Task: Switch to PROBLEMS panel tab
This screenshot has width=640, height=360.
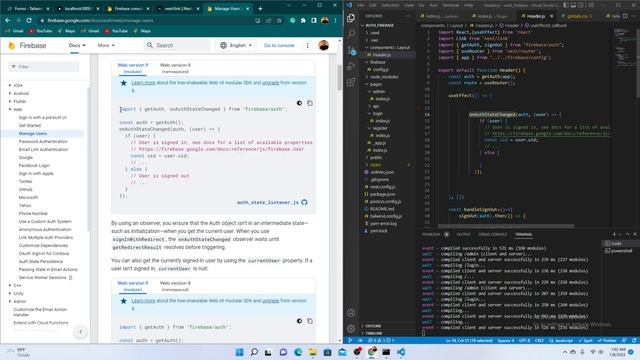Action: (x=431, y=235)
